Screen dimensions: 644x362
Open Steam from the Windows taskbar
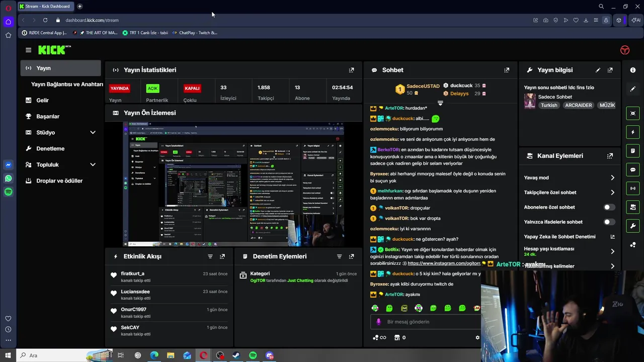point(236,355)
